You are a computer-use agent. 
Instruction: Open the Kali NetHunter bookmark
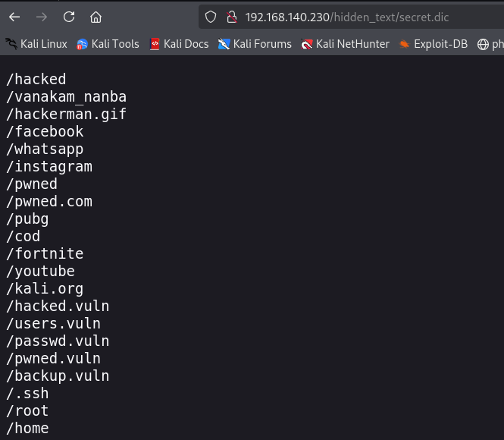click(345, 44)
